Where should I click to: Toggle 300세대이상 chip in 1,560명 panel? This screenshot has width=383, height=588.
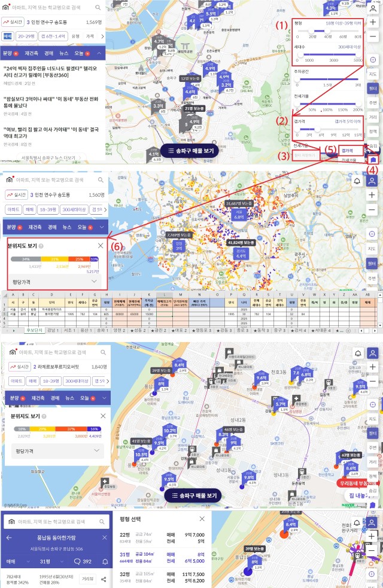(74, 209)
